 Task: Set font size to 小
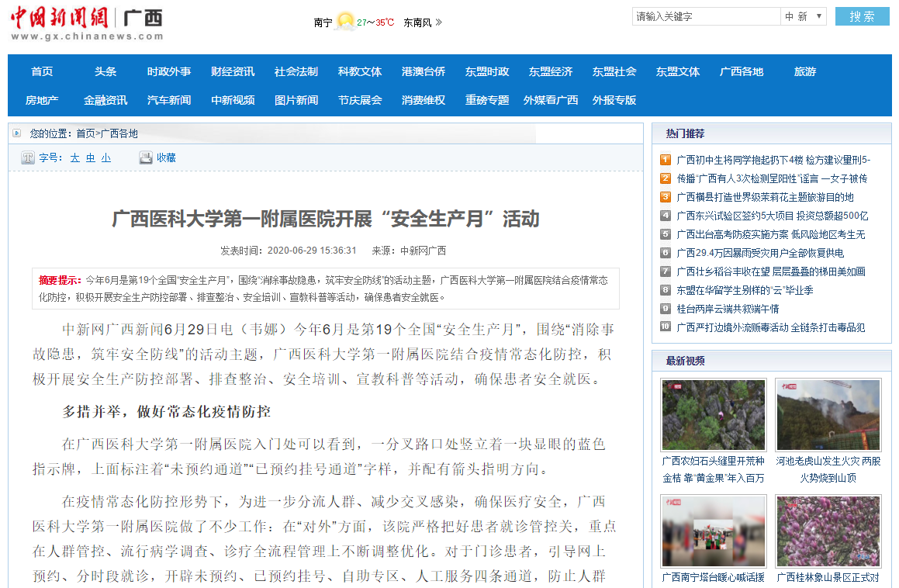106,157
